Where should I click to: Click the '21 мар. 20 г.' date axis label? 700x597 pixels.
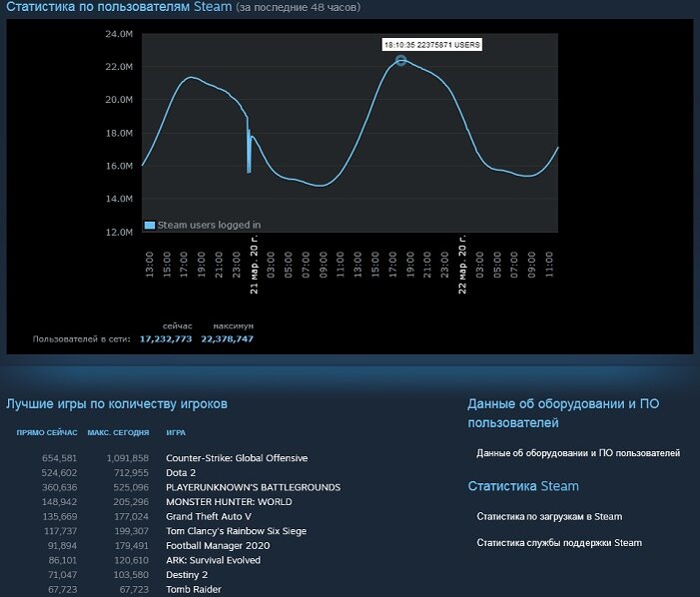(254, 265)
